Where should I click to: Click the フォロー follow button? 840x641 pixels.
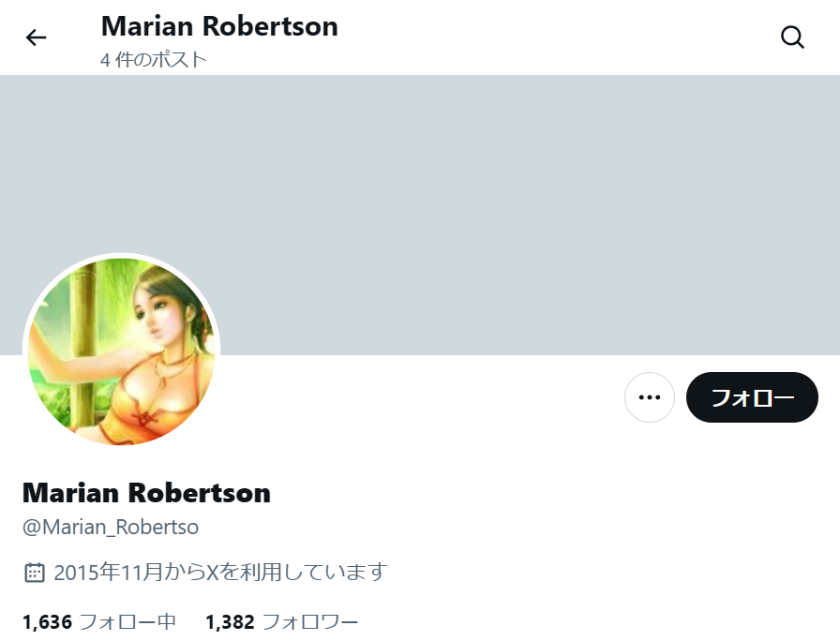(x=752, y=397)
